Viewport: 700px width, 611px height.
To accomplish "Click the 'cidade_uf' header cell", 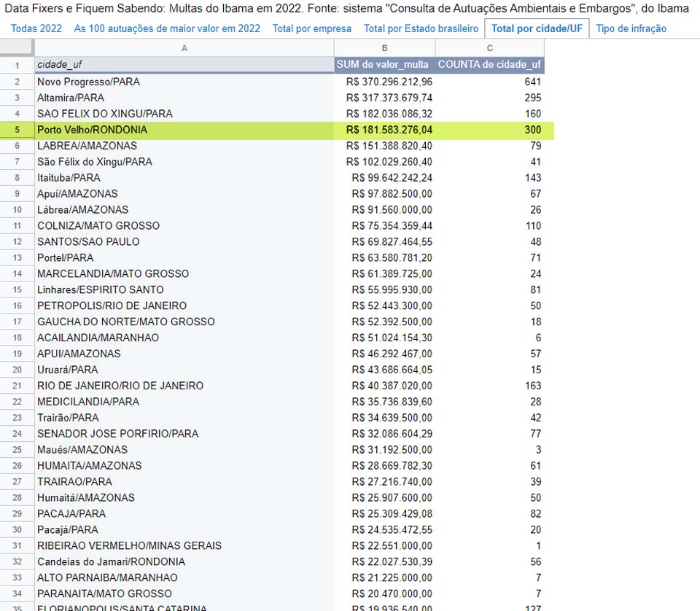I will (184, 65).
